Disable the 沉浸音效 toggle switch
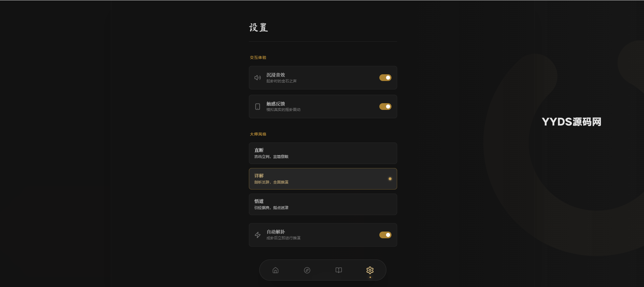The image size is (644, 287). [385, 78]
